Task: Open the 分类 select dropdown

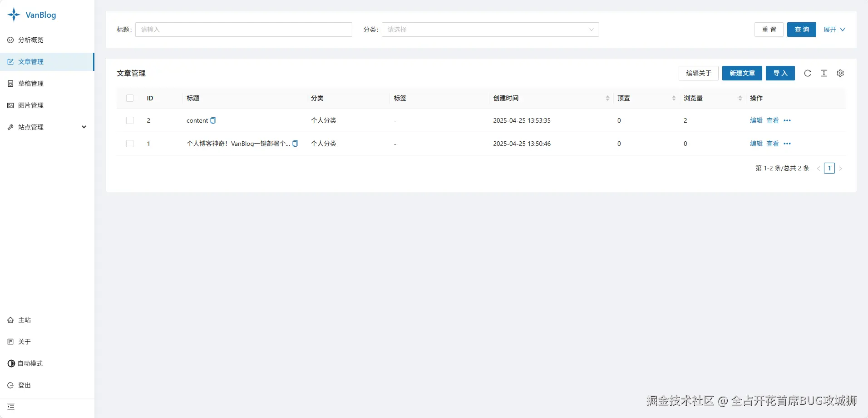Action: click(490, 30)
